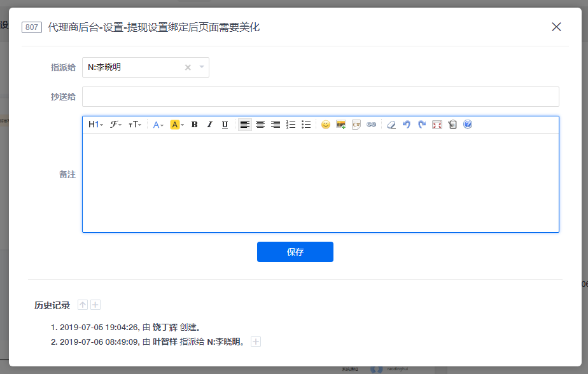Image resolution: width=588 pixels, height=374 pixels.
Task: Click into the 抄送给 input field
Action: (x=320, y=97)
